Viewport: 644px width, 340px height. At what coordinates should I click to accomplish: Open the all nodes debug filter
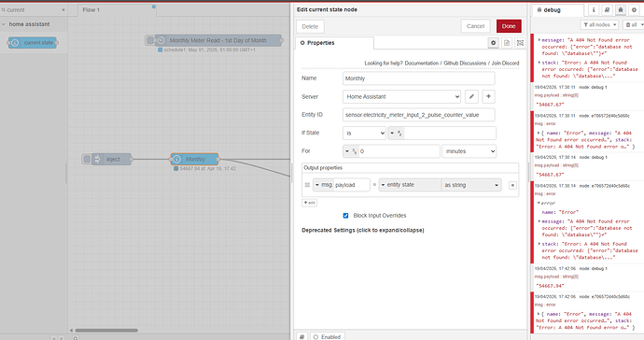click(599, 24)
